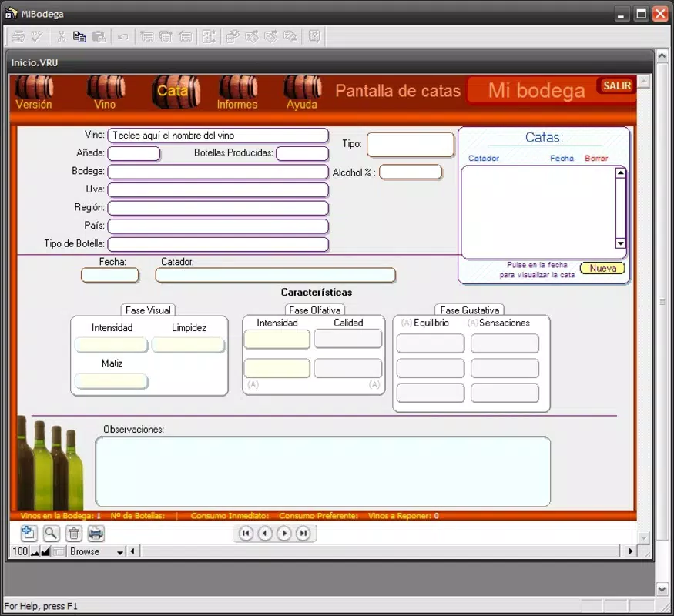Click the (A) marker beside Equilibrio
674x616 pixels.
[406, 323]
